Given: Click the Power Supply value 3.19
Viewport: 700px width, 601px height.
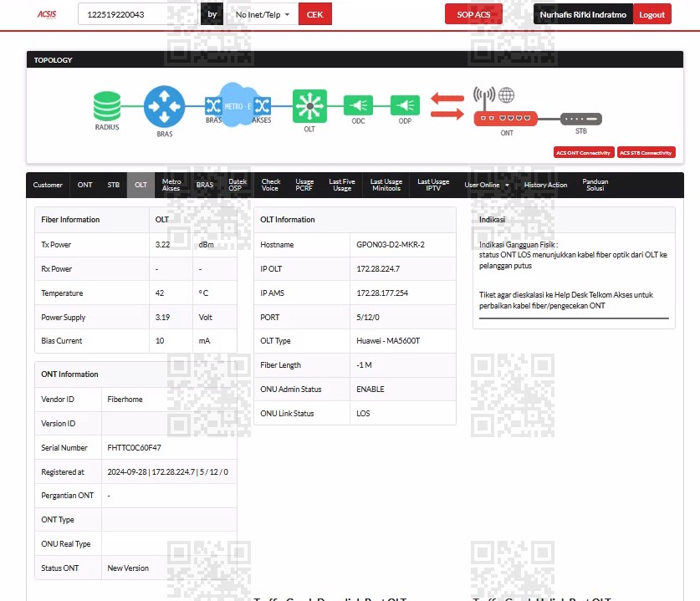Looking at the screenshot, I should (x=162, y=318).
